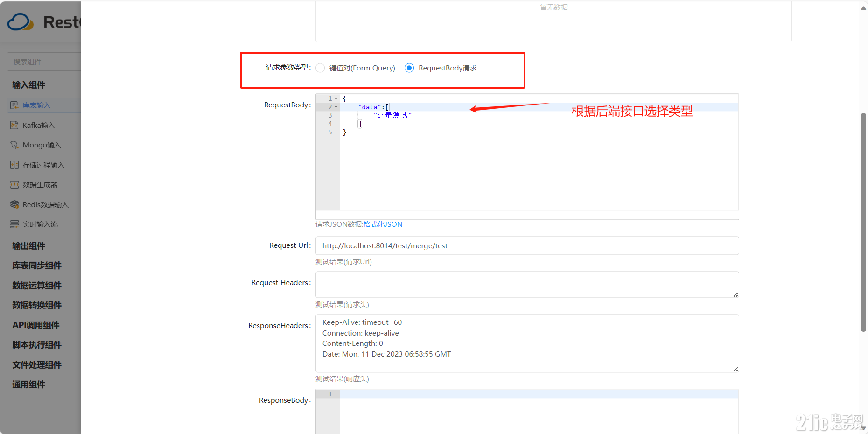Open the 文件处理组件 category
The height and width of the screenshot is (434, 868).
coord(37,365)
